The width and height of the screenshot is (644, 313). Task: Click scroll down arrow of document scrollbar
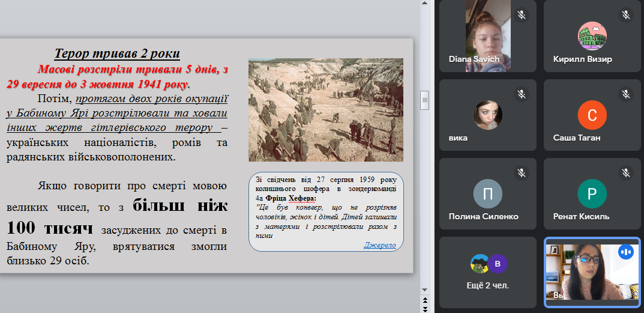(425, 290)
